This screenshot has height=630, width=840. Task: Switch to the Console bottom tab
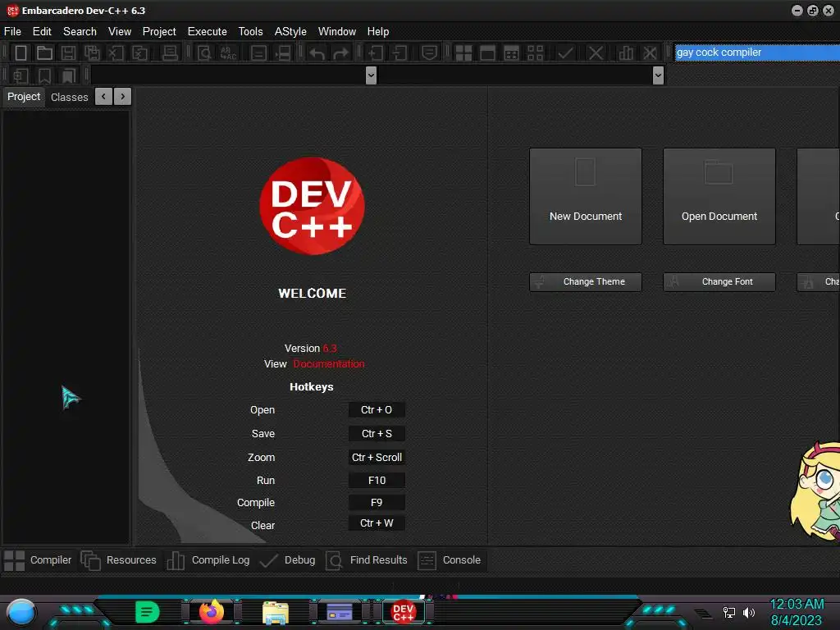[450, 560]
